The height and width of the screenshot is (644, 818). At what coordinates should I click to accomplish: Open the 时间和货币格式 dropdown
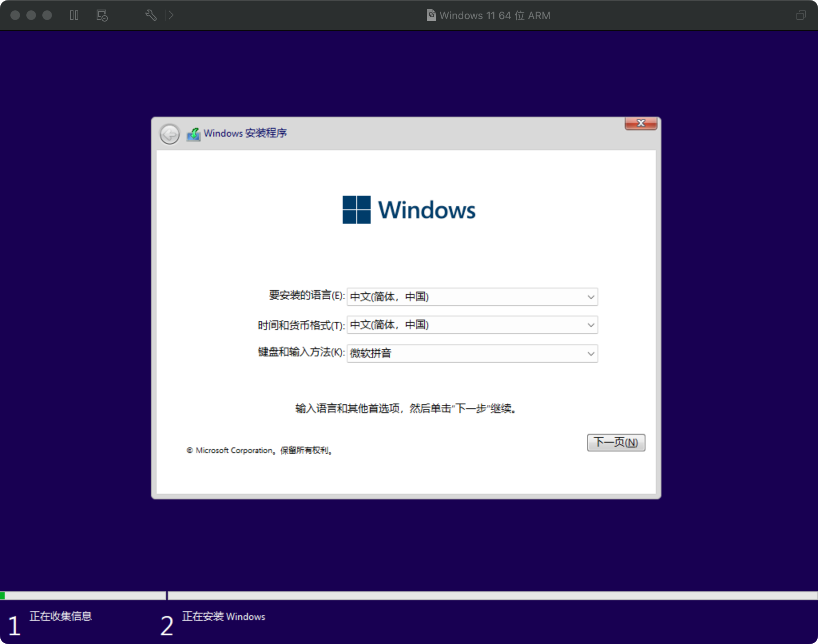(472, 325)
